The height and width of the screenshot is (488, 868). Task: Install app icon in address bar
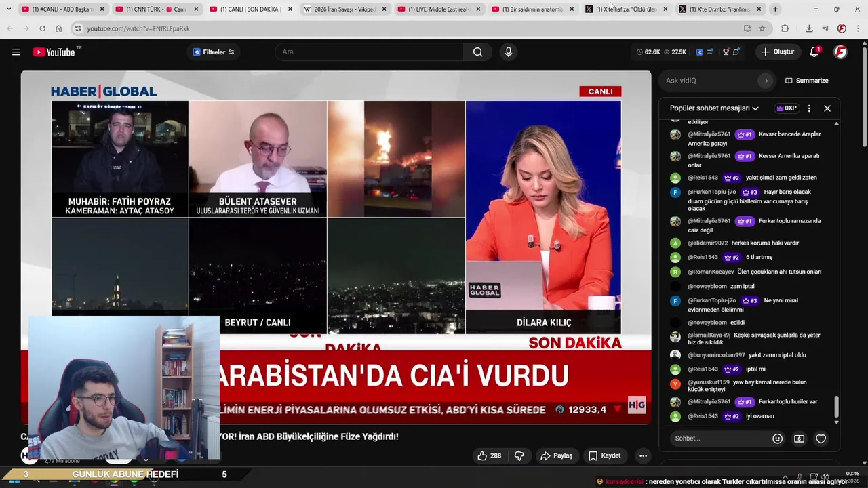coord(747,28)
